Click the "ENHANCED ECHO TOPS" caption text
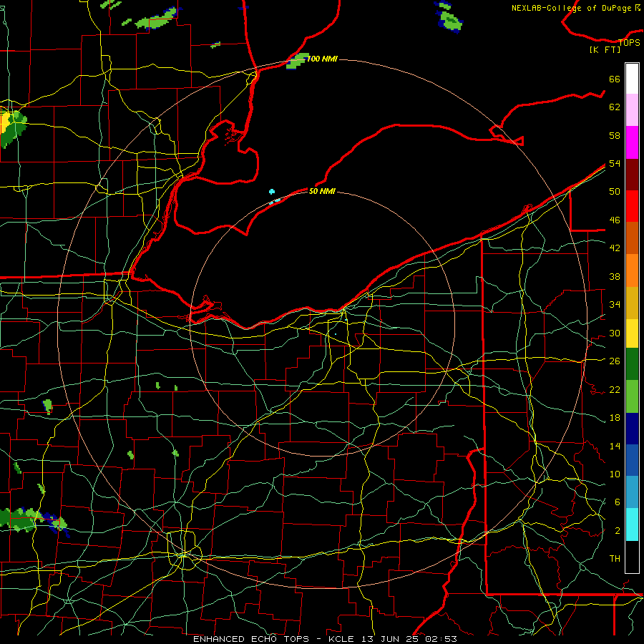The image size is (644, 644). pyautogui.click(x=251, y=639)
